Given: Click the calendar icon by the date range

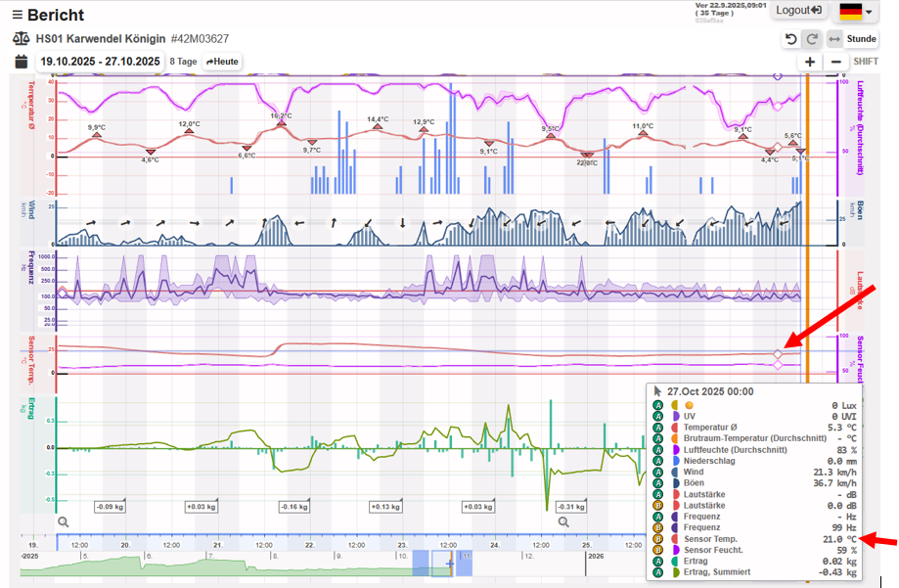Looking at the screenshot, I should tap(21, 62).
